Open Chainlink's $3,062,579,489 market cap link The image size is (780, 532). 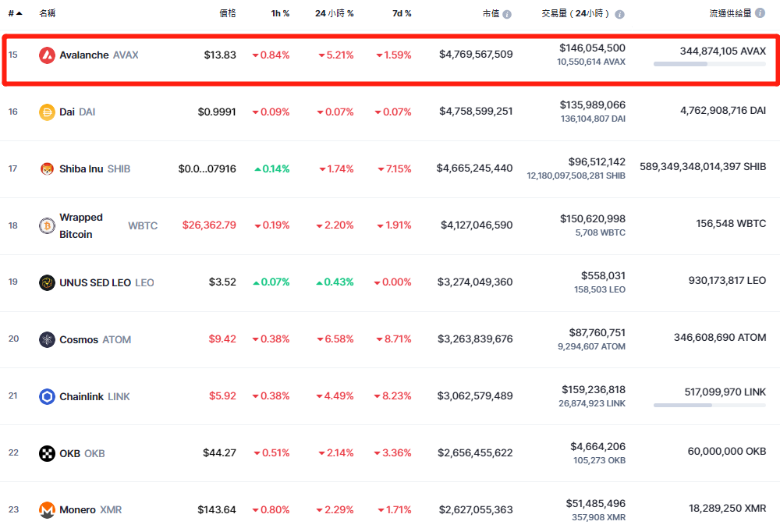click(x=475, y=396)
